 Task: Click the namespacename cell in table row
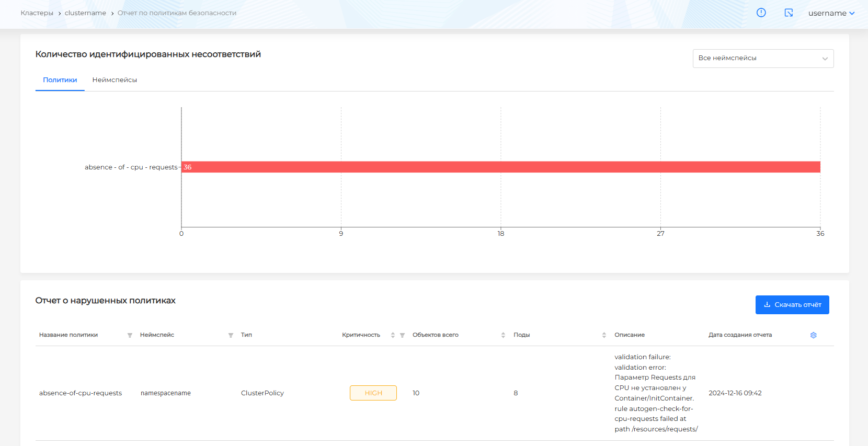click(166, 393)
